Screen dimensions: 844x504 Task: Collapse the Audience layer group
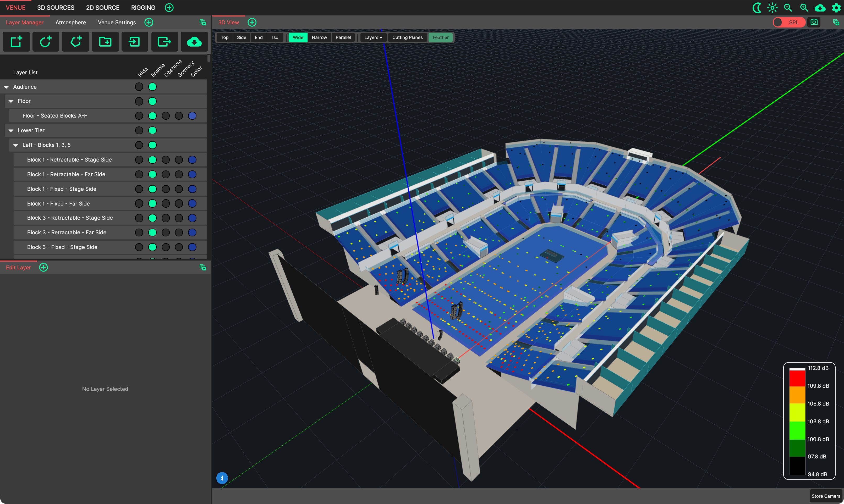coord(6,87)
